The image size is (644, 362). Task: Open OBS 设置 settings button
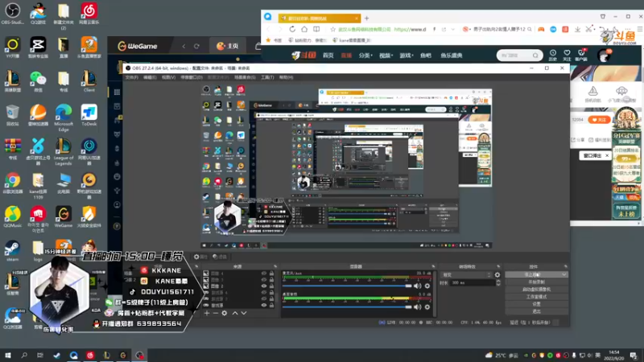[536, 304]
